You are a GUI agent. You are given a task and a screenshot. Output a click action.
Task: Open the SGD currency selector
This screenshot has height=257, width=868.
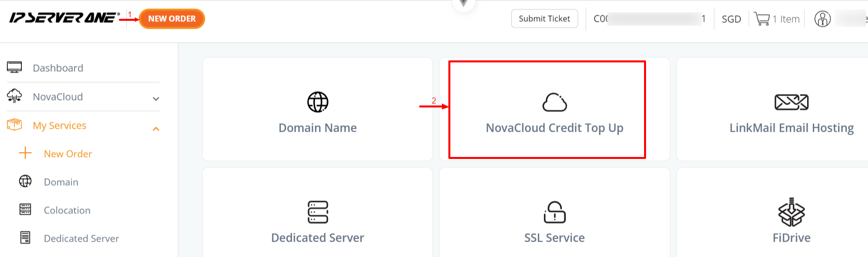(731, 19)
